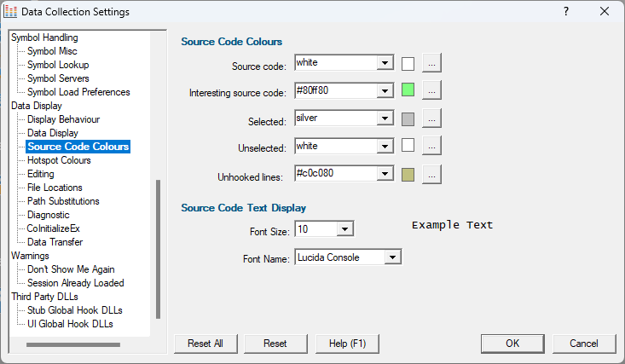The height and width of the screenshot is (364, 625).
Task: Click the Reset button
Action: (x=275, y=344)
